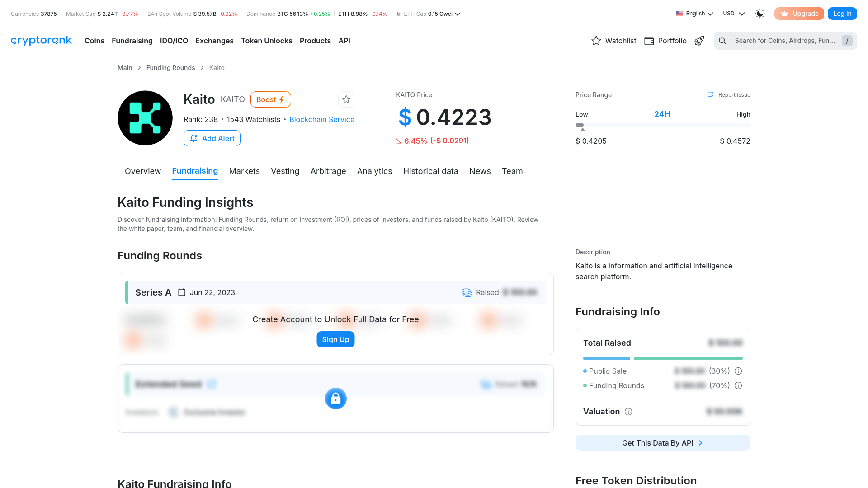The image size is (868, 488).
Task: Go to Funding Rounds breadcrumb
Action: pyautogui.click(x=170, y=68)
